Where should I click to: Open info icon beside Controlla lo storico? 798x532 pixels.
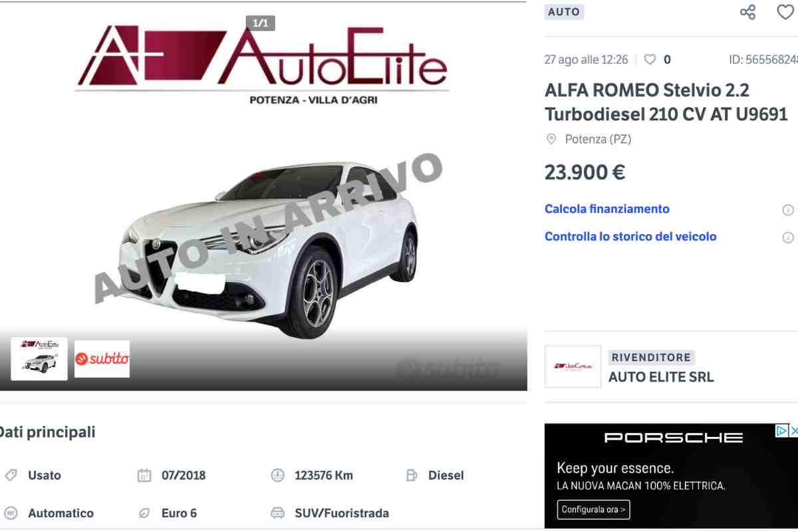(788, 237)
